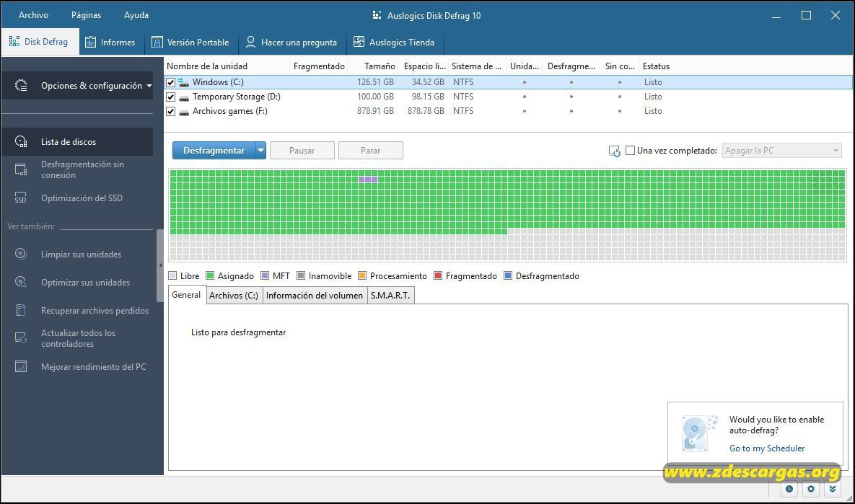Click the Archivos games (F:) drive icon

pos(184,111)
